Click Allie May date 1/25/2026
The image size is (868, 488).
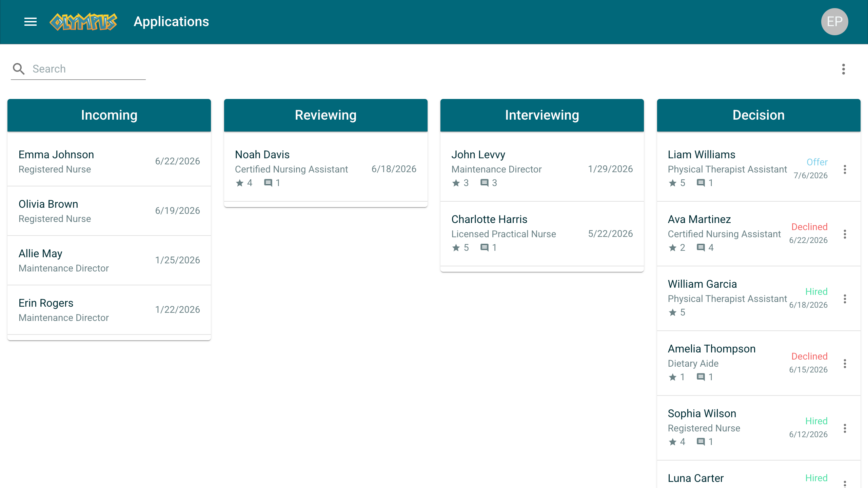point(177,260)
